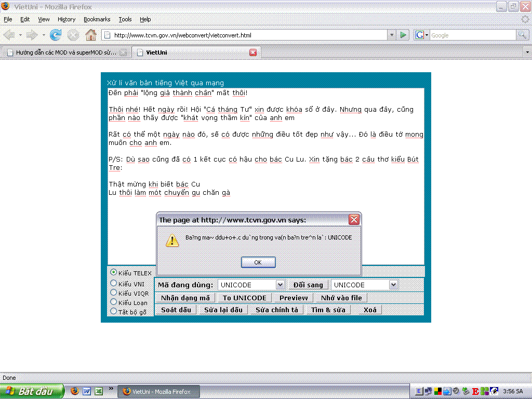Image resolution: width=532 pixels, height=399 pixels.
Task: Click the red E tray icon
Action: click(475, 392)
